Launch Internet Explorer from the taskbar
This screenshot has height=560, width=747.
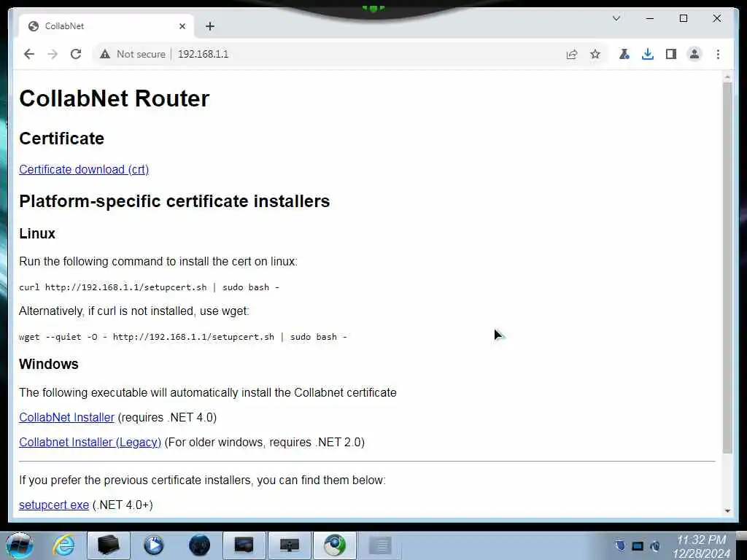click(x=63, y=545)
